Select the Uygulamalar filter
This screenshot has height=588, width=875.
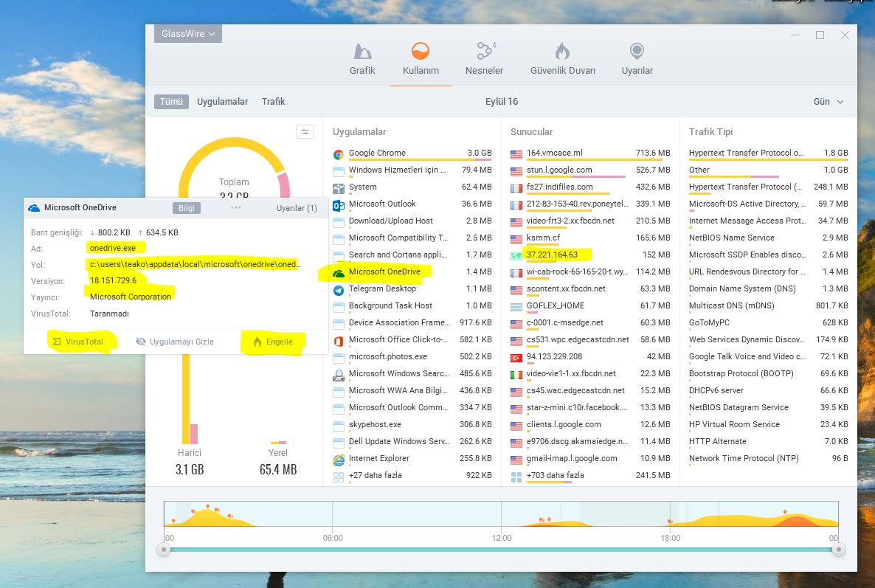point(222,102)
